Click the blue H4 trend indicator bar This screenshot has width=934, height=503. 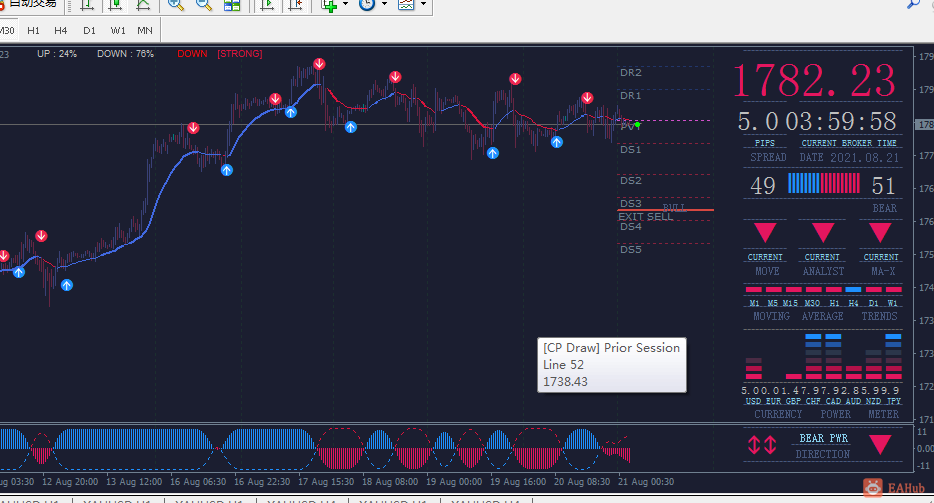point(853,290)
